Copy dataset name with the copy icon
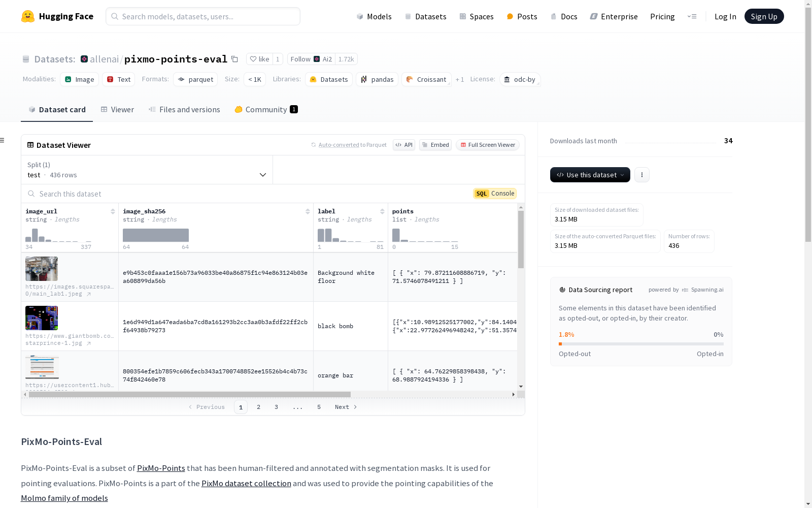This screenshot has width=812, height=508. 234,59
